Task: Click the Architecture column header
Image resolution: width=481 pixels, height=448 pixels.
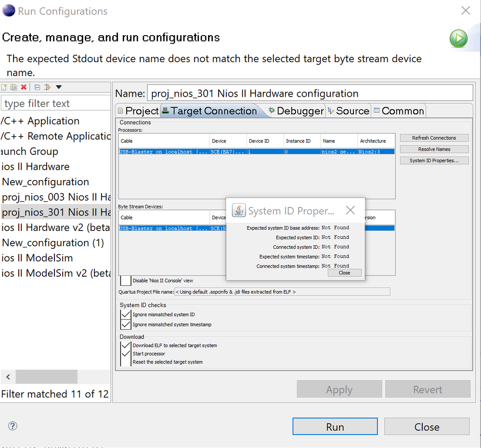Action: (x=376, y=141)
